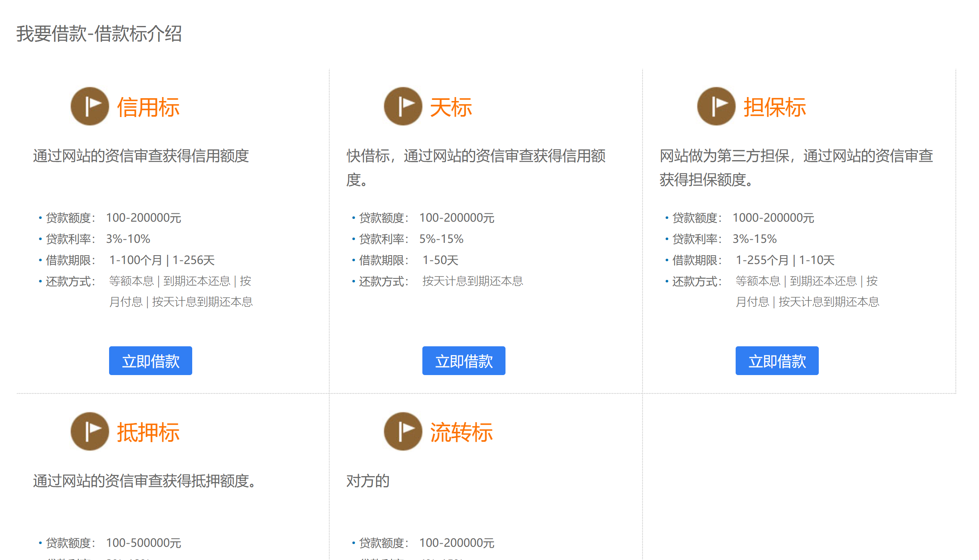979x560 pixels.
Task: Open the 担保标 orange heading
Action: (774, 107)
